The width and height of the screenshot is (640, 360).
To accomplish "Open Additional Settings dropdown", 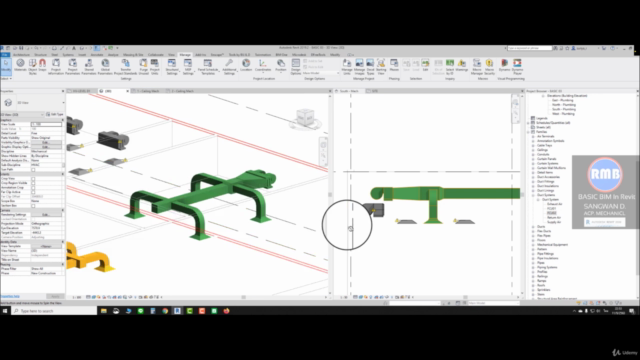I will click(x=229, y=67).
